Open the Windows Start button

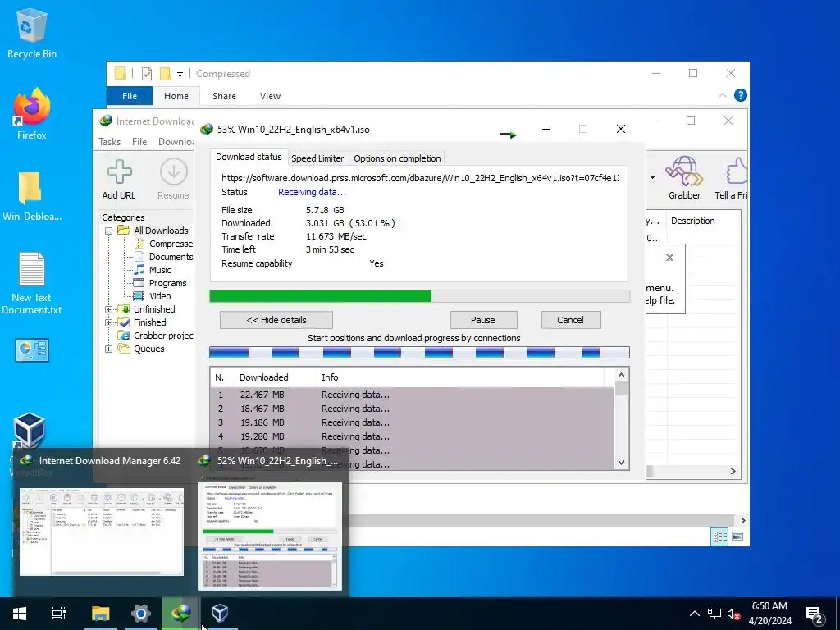coord(20,614)
